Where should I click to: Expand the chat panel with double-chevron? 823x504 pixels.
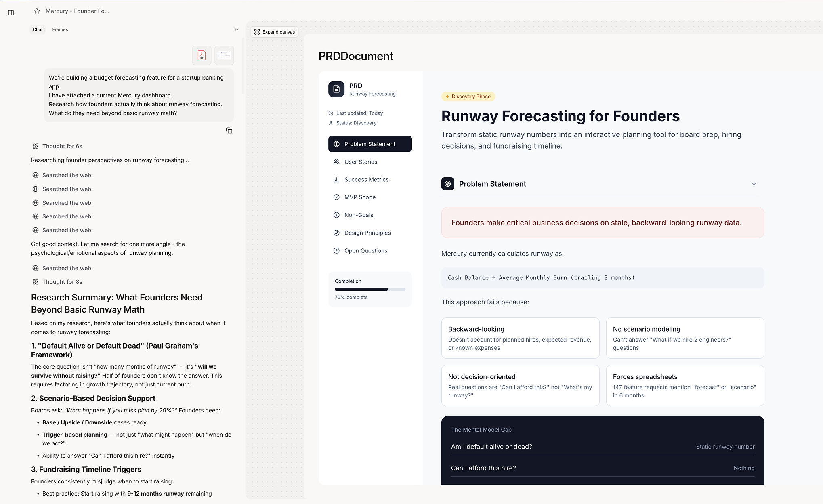236,29
